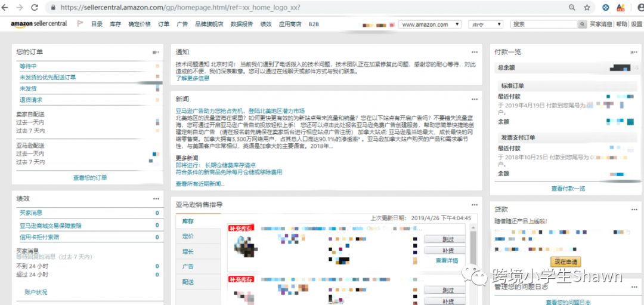Click the 查看所有近期新闻 link

point(200,184)
